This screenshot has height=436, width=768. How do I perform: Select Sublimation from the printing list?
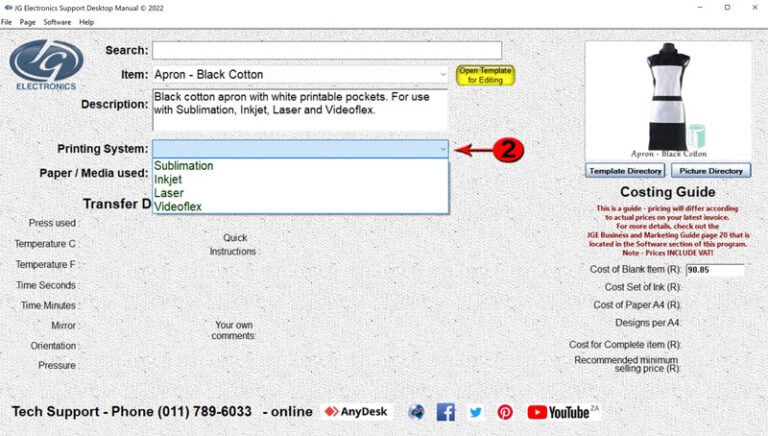tap(183, 166)
